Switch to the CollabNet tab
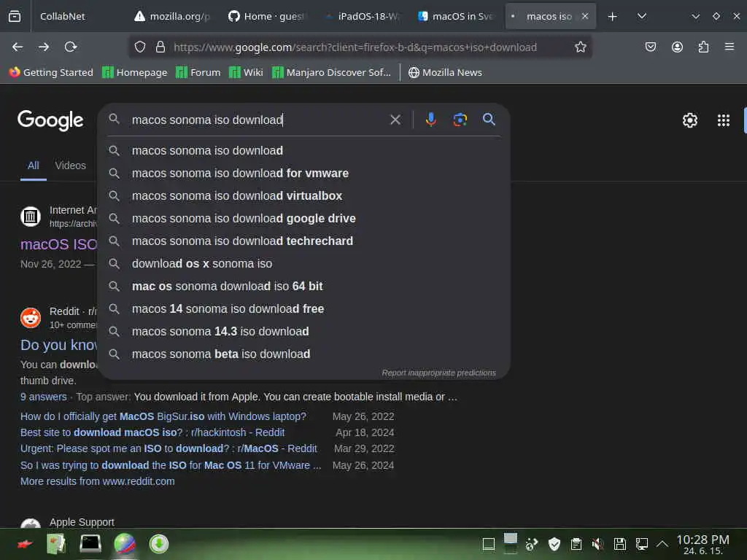 pyautogui.click(x=63, y=16)
